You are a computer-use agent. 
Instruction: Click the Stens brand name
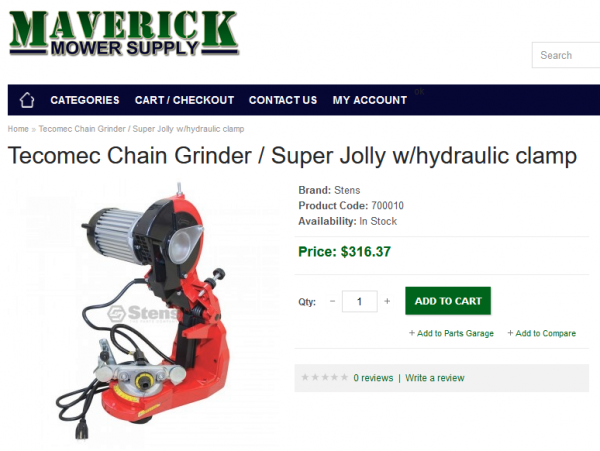point(347,190)
